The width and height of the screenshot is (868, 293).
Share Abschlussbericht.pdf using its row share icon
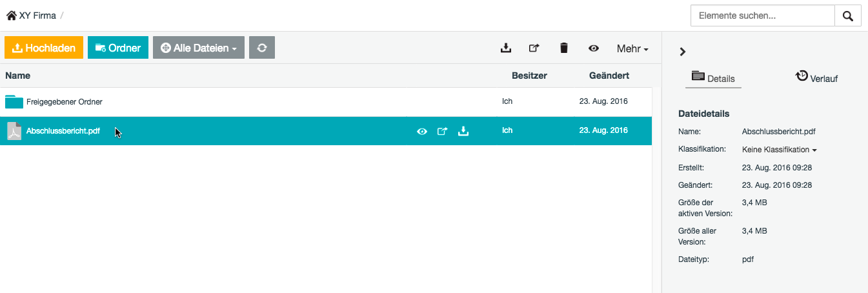pos(443,131)
